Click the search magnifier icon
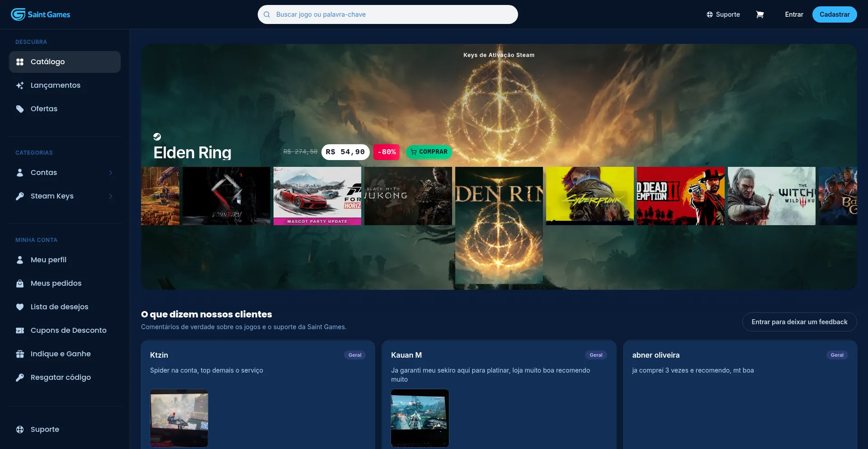This screenshot has height=449, width=868. pos(267,14)
